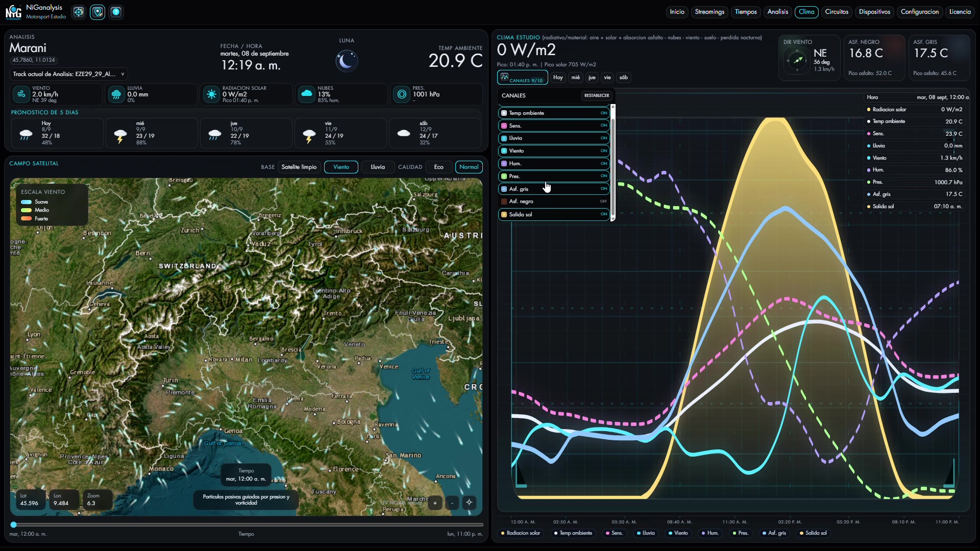This screenshot has width=980, height=551.
Task: Toggle the Lluvia channel in Canales list
Action: coord(554,138)
